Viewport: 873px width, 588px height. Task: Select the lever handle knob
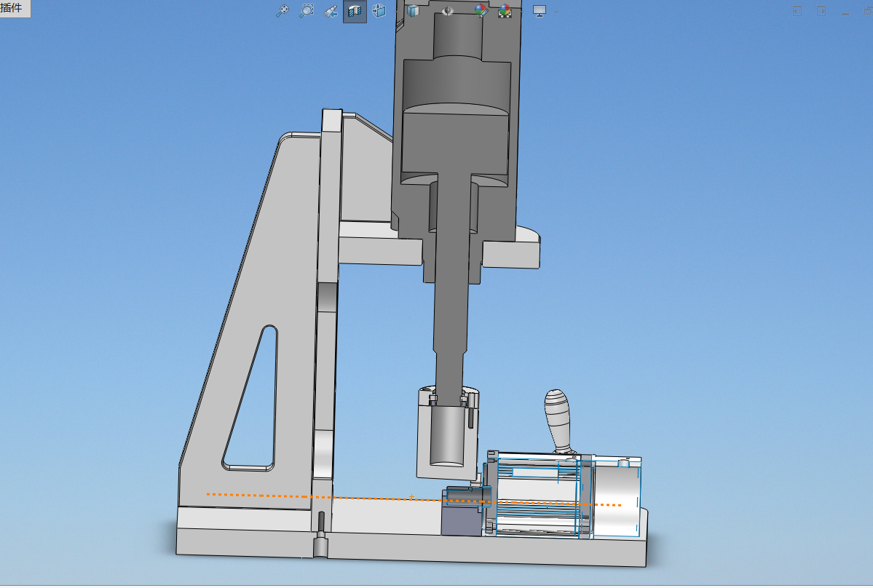(558, 421)
